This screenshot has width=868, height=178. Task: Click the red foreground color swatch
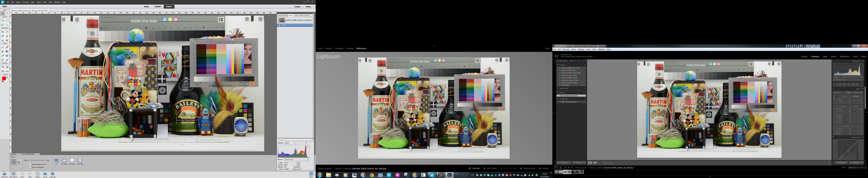click(4, 78)
